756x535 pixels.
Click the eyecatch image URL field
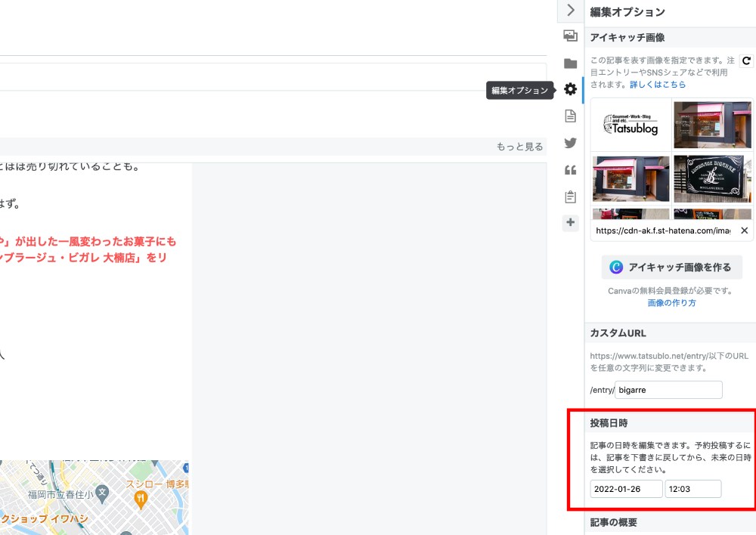(663, 230)
